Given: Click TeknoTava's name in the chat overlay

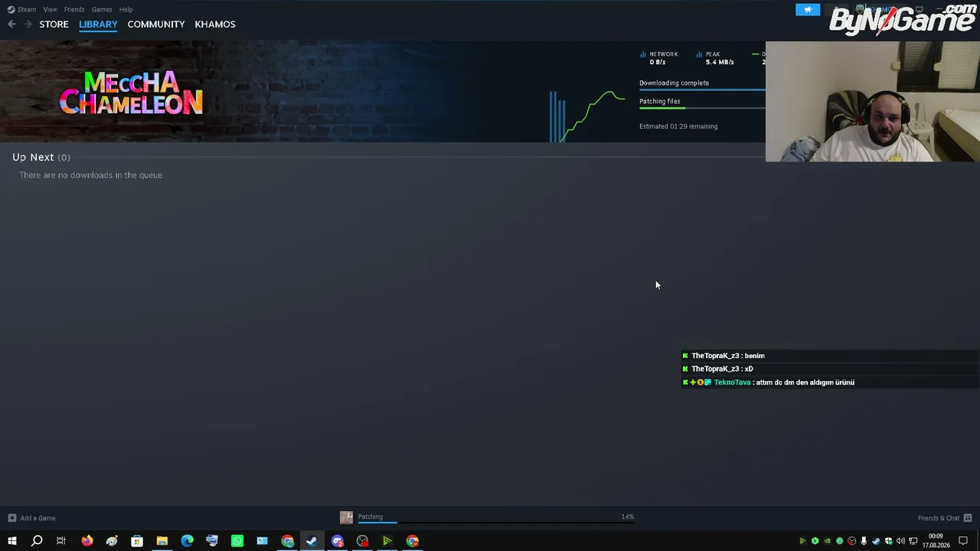Looking at the screenshot, I should 732,383.
